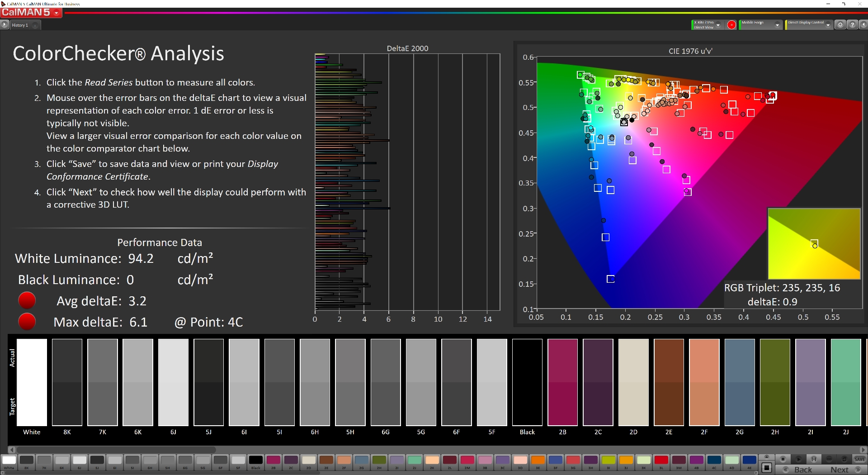Click the read series bracket icon

point(814,459)
